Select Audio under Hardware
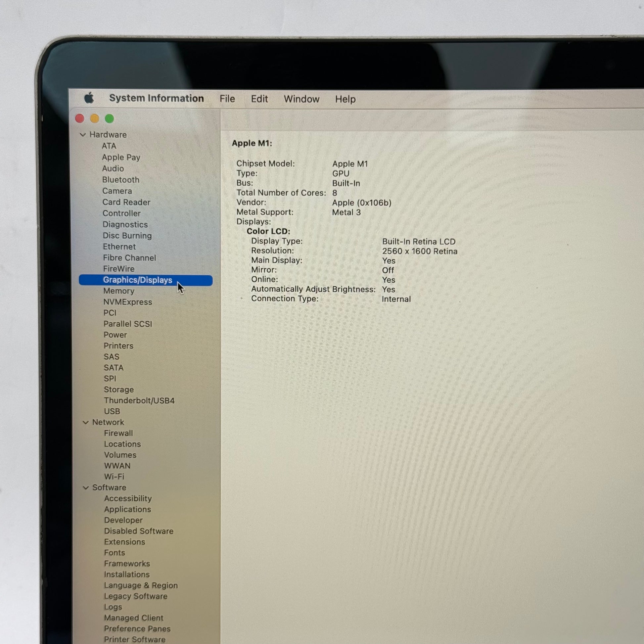This screenshot has height=644, width=644. tap(113, 169)
